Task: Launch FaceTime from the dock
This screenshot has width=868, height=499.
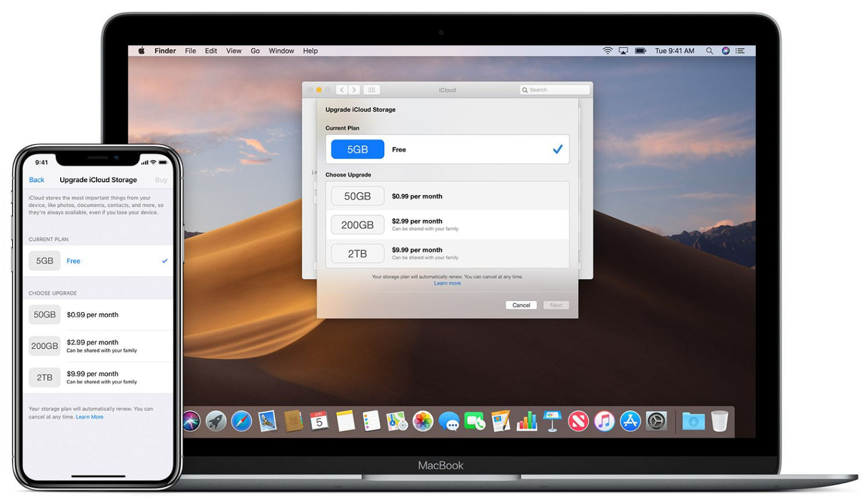Action: coord(475,421)
